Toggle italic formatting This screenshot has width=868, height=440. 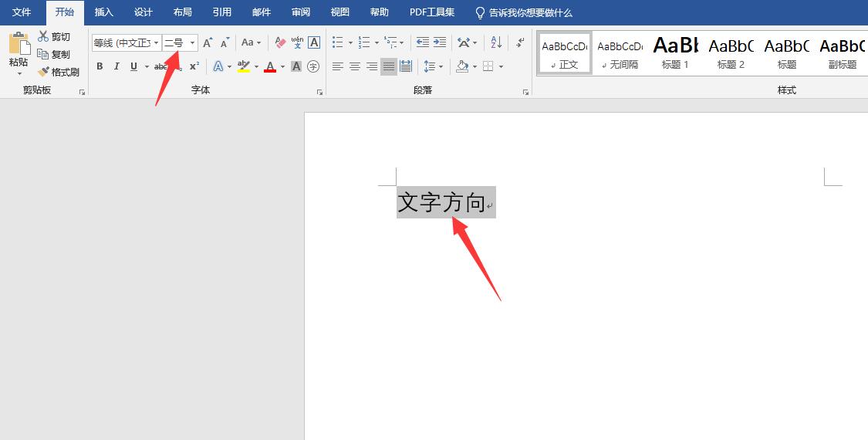[117, 66]
